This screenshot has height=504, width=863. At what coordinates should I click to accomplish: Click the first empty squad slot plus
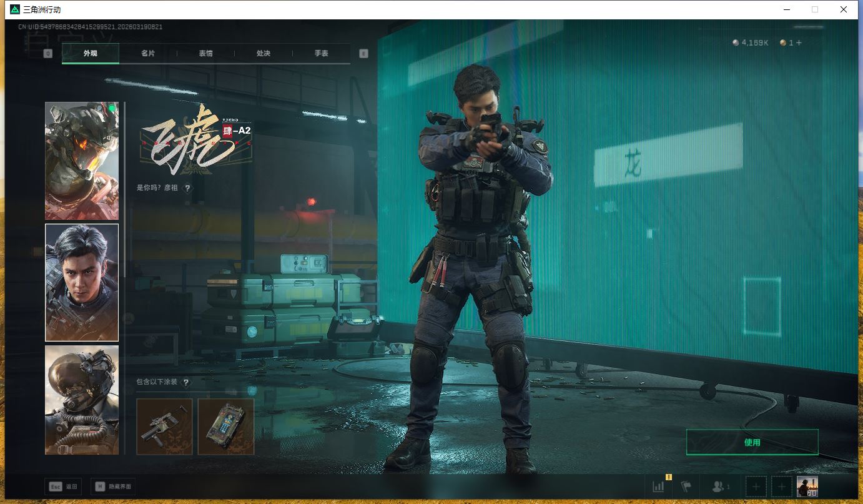click(756, 487)
